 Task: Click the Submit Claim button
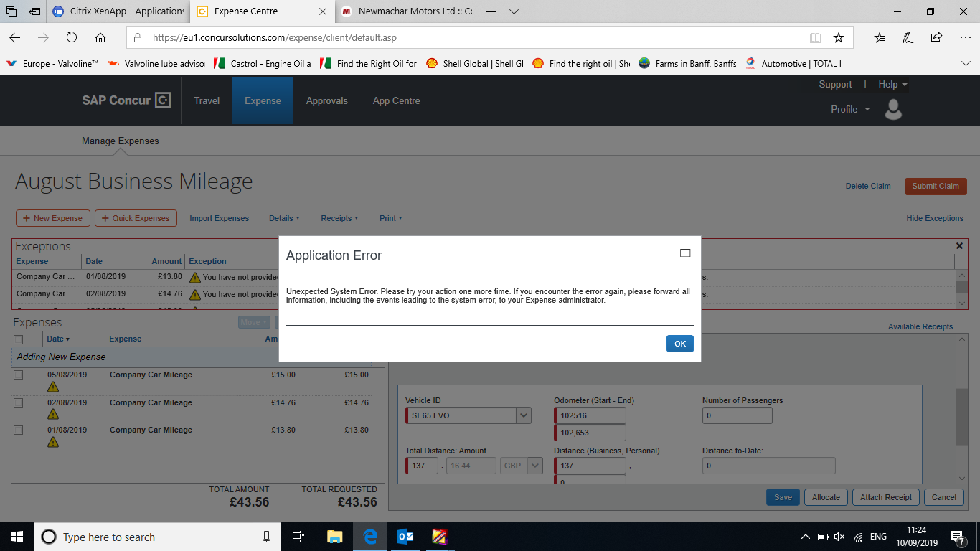pyautogui.click(x=935, y=186)
